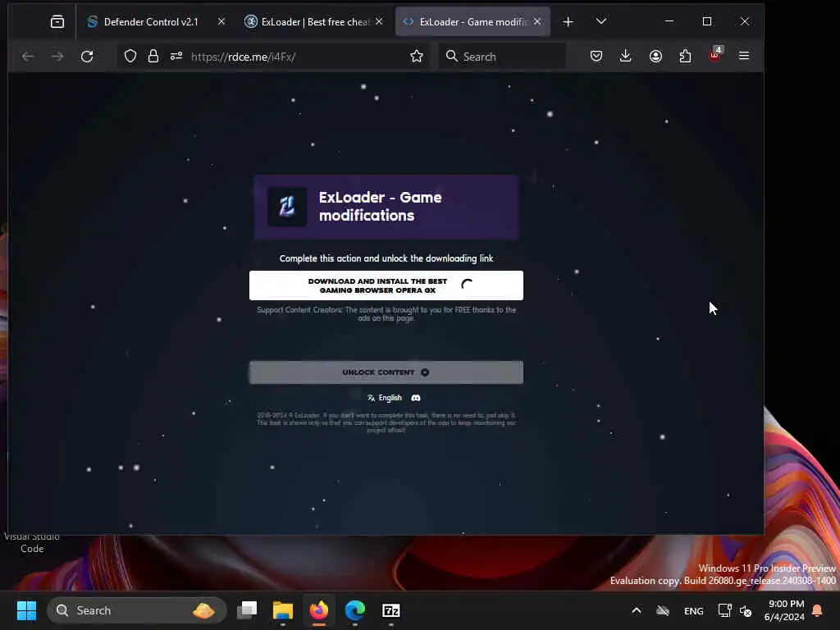Close the ExLoader Best free cheat tab
840x630 pixels.
tap(379, 21)
